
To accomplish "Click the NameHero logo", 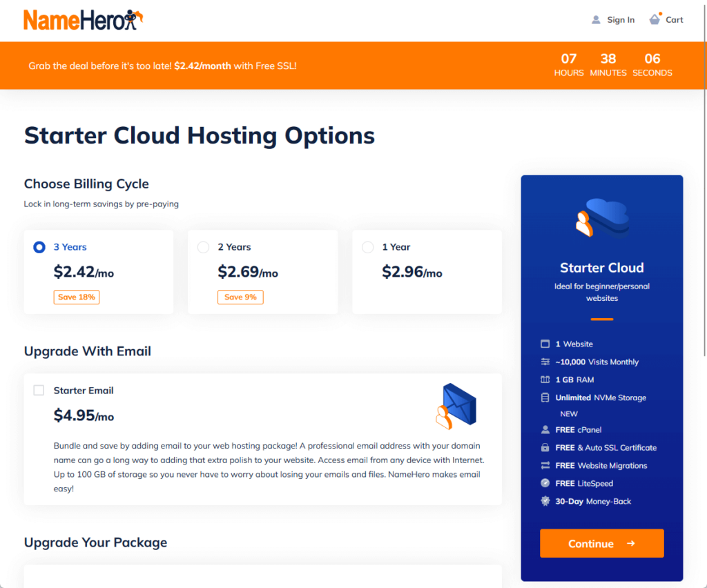I will click(84, 20).
